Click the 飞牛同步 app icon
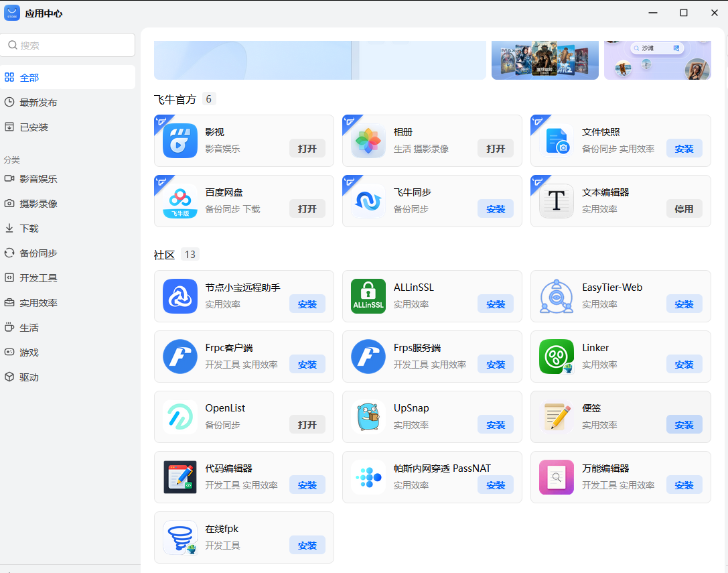 point(367,201)
